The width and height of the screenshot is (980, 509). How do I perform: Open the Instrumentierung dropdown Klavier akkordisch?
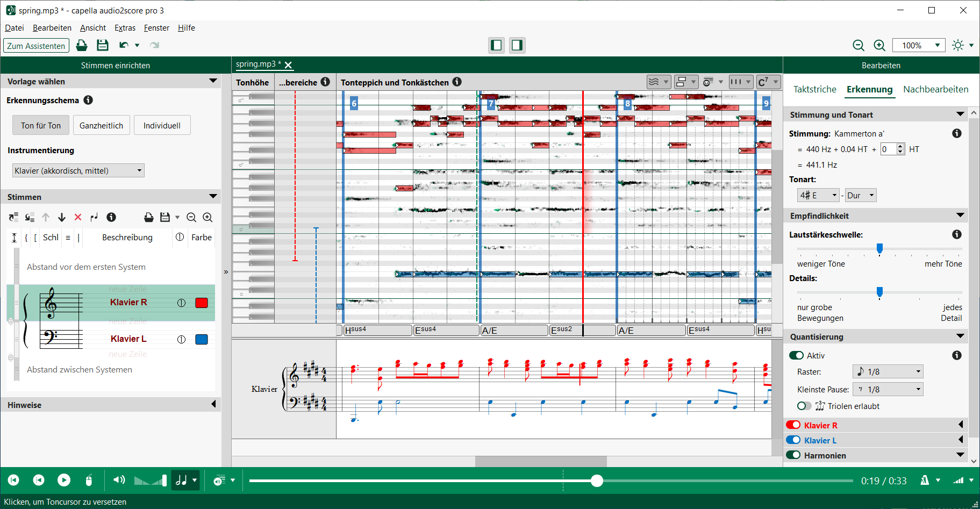click(78, 170)
